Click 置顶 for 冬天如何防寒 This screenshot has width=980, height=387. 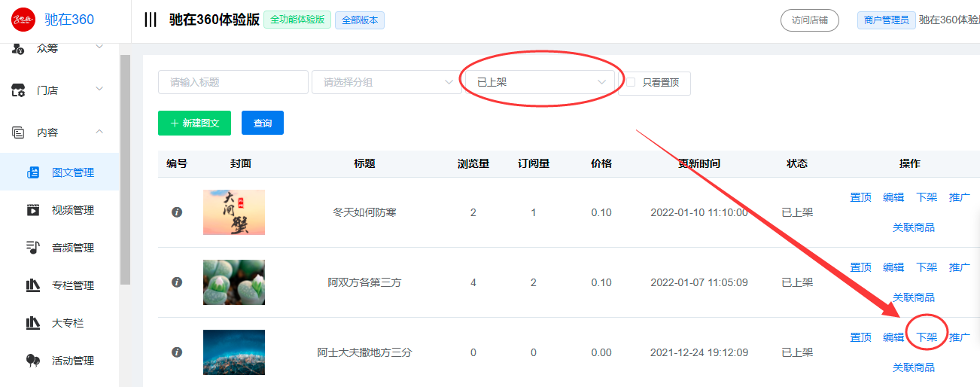point(860,197)
